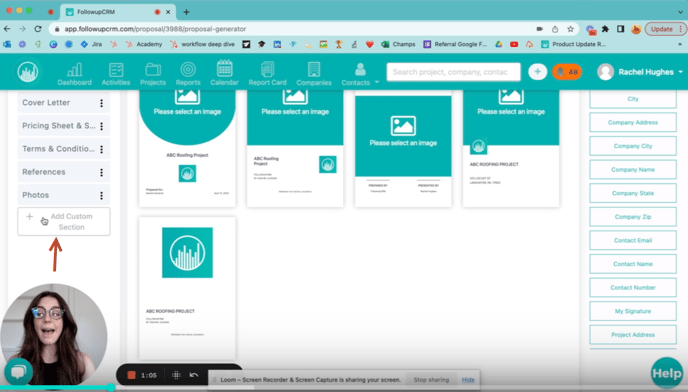Click the search project, company, contact field
This screenshot has height=392, width=688.
[454, 72]
